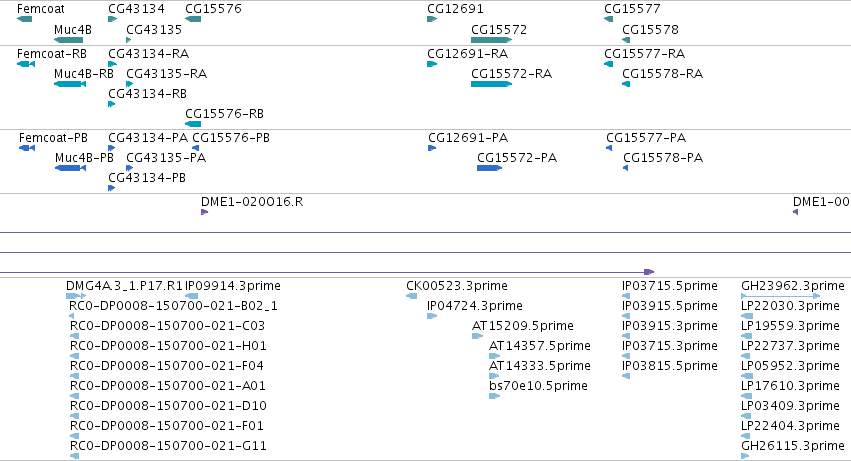The height and width of the screenshot is (461, 851).
Task: Click the bs70e10.5prime EST arrow
Action: coord(494,396)
